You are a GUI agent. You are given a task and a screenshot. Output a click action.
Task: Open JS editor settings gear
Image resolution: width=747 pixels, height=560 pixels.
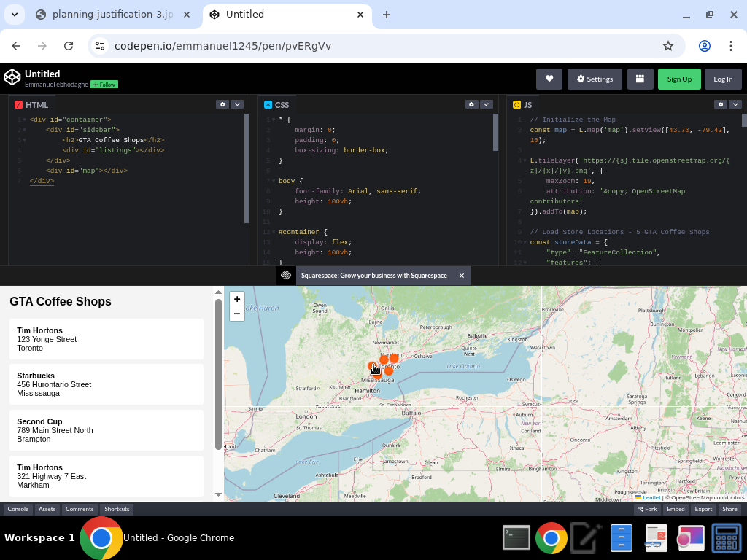(721, 104)
